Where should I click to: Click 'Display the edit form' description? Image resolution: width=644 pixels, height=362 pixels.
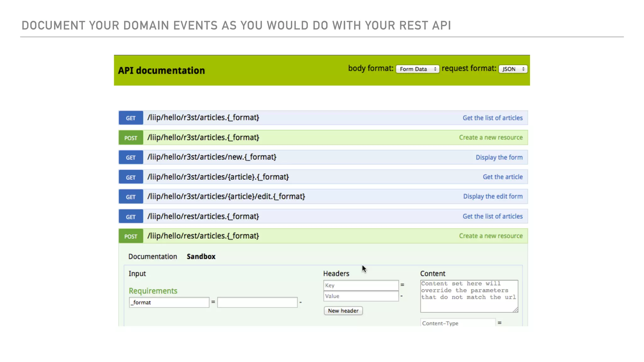click(x=493, y=196)
